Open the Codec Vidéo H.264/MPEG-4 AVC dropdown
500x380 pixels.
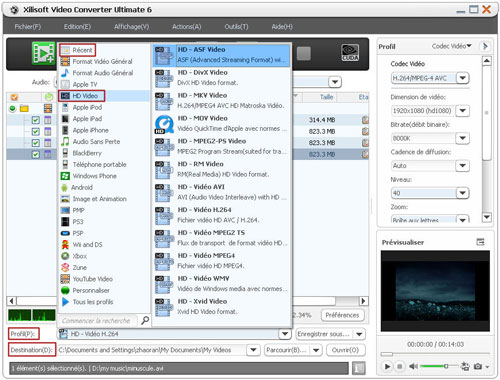click(462, 78)
